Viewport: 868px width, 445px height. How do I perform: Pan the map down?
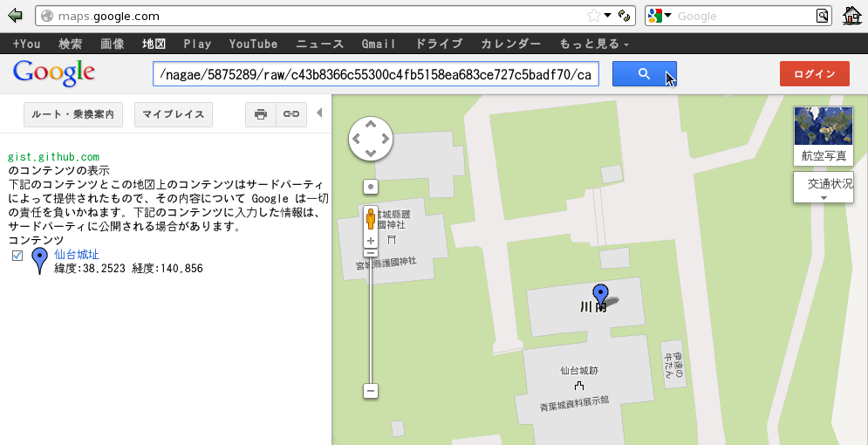[371, 152]
